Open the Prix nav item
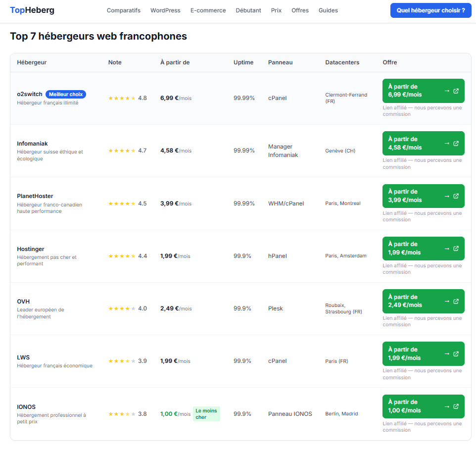 (x=276, y=10)
